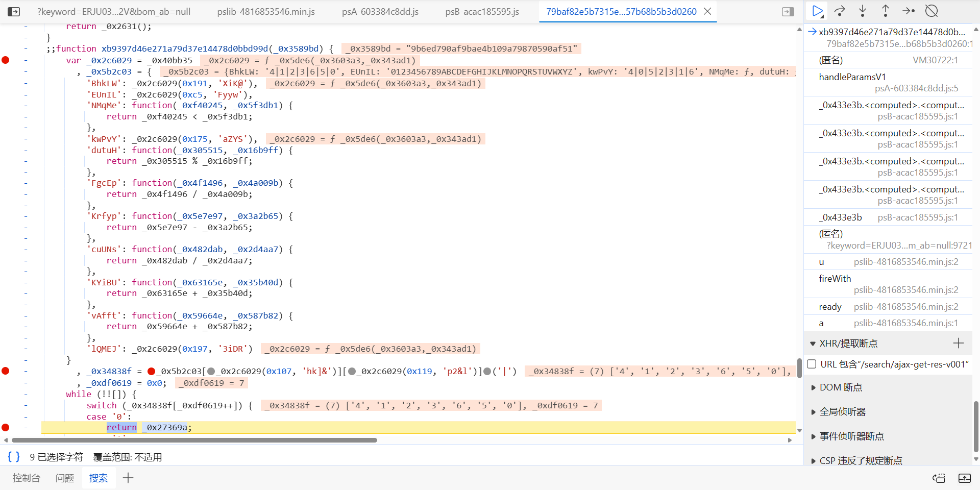Step over next function call
The height and width of the screenshot is (490, 980).
840,11
